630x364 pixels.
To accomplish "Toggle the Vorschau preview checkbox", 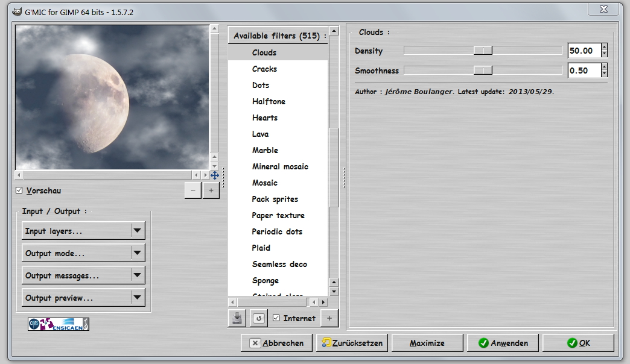I will coord(19,190).
